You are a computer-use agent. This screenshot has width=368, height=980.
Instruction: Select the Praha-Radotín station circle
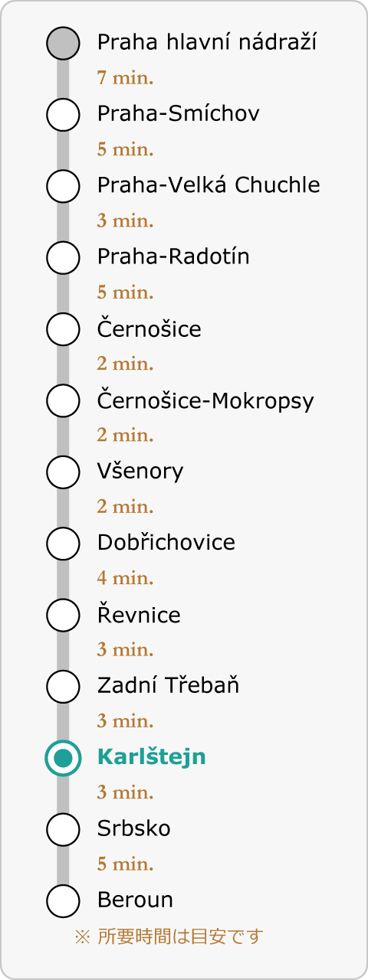(63, 257)
